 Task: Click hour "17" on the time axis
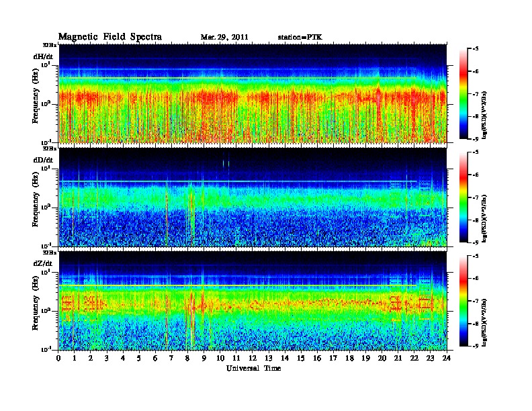(x=333, y=358)
